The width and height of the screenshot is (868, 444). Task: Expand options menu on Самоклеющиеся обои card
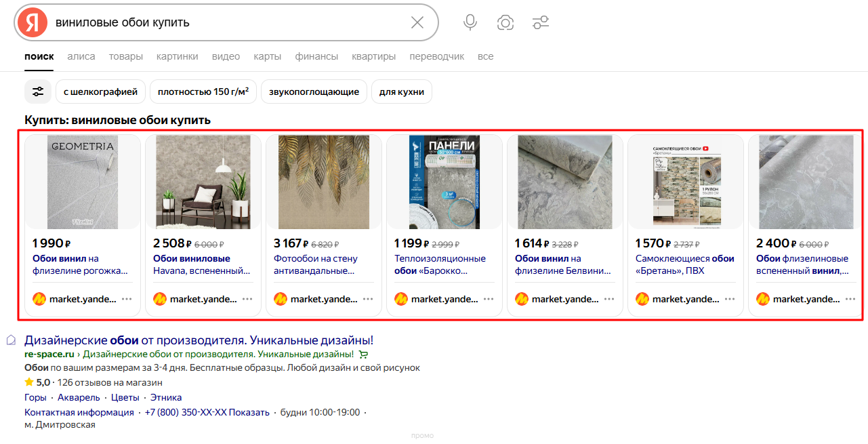[730, 299]
